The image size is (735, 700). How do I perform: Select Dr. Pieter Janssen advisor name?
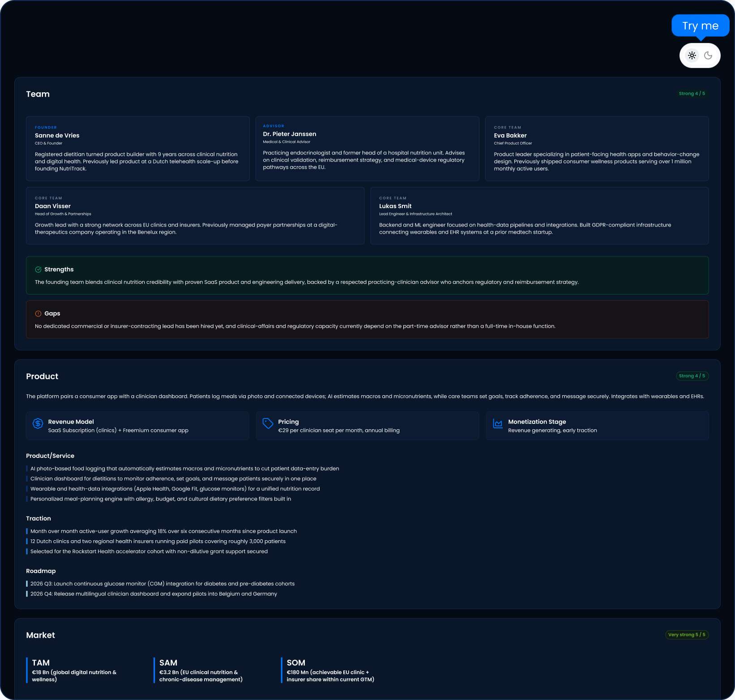[290, 134]
